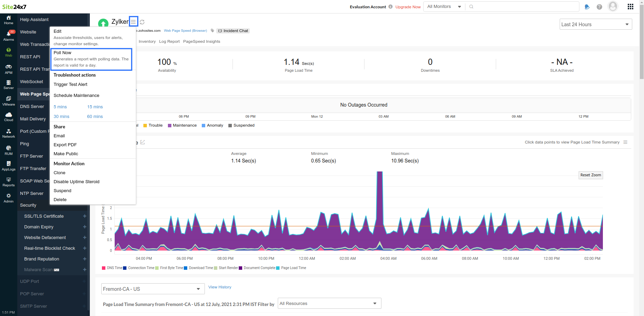The height and width of the screenshot is (316, 644).
Task: Open the Alarms icon in sidebar
Action: pyautogui.click(x=9, y=35)
